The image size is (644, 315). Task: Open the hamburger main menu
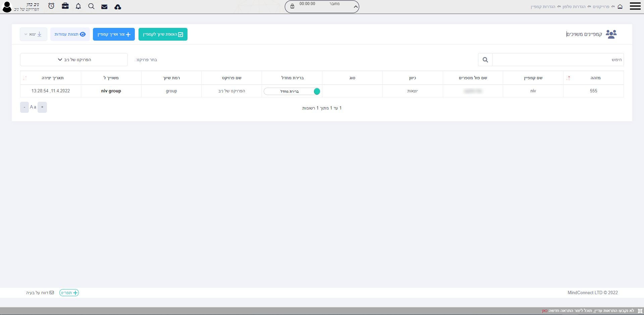tap(635, 6)
